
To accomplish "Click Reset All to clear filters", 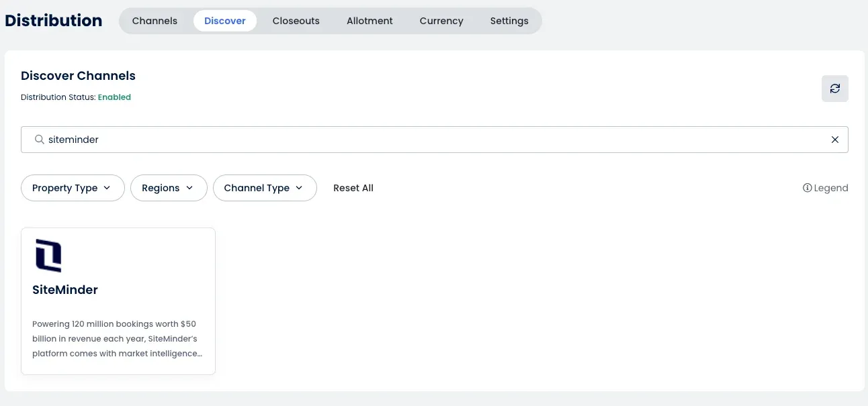I will (353, 188).
